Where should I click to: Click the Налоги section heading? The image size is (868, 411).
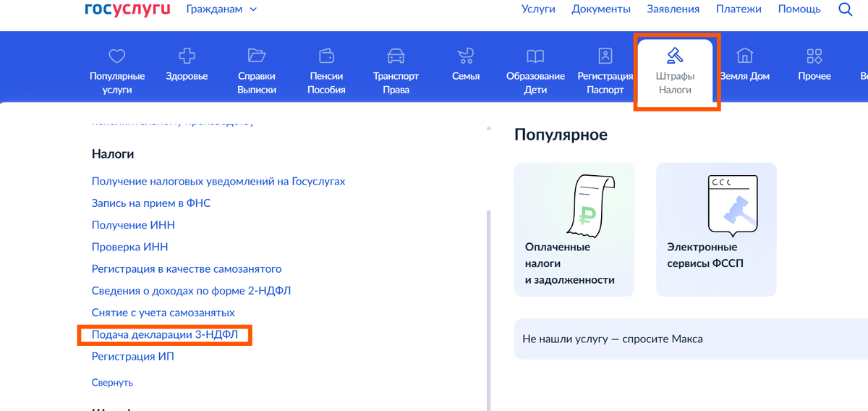point(113,154)
